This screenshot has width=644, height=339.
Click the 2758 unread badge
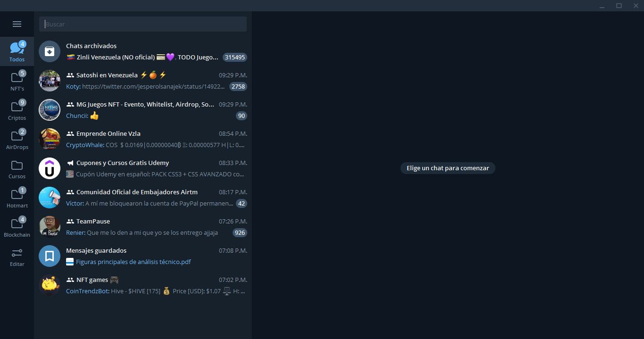click(x=238, y=86)
